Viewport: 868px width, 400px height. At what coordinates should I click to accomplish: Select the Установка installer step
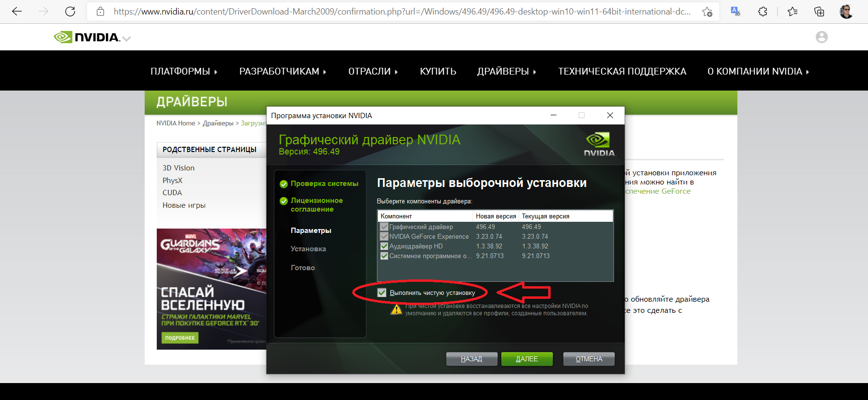(308, 249)
